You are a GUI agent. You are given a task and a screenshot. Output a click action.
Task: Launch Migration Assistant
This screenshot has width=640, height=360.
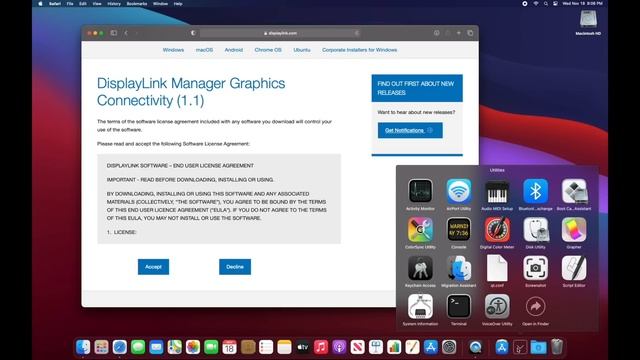pos(458,268)
